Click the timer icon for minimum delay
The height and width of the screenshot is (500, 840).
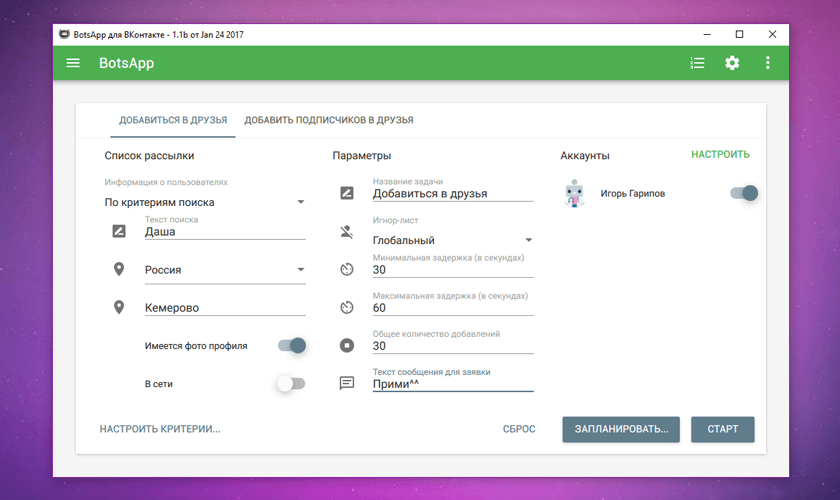click(347, 269)
